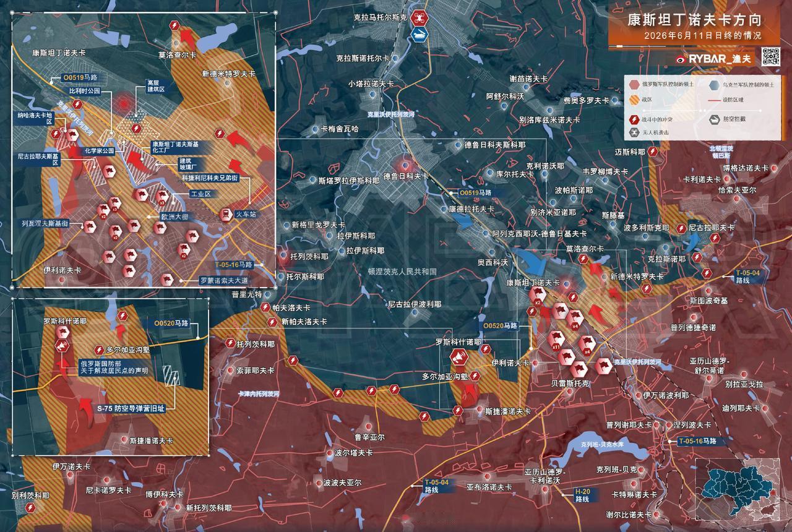The width and height of the screenshot is (792, 532).
Task: Click the 贝雷斯托克 town label
Action: pos(570,384)
